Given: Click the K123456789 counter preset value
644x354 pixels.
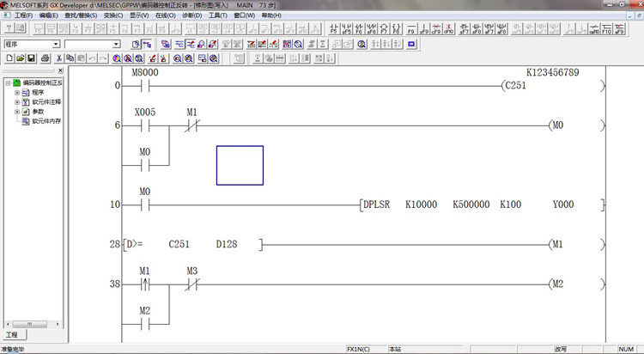Looking at the screenshot, I should click(x=553, y=72).
